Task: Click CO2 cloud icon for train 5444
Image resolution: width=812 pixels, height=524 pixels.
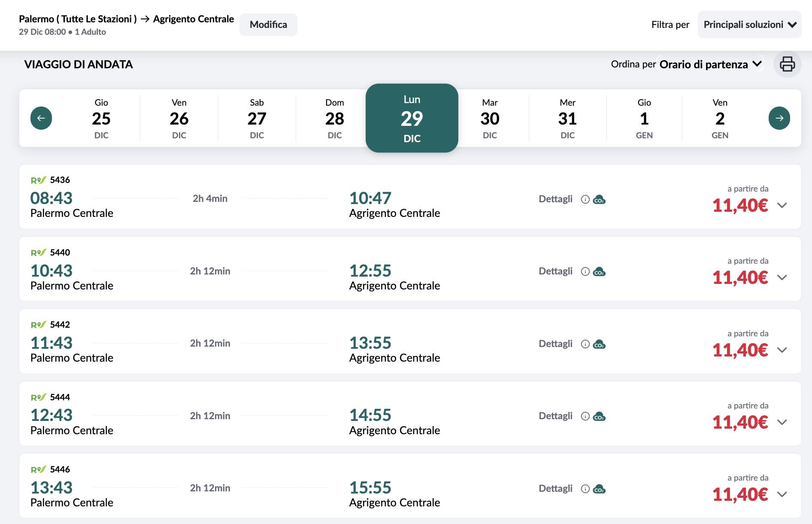Action: coord(599,417)
